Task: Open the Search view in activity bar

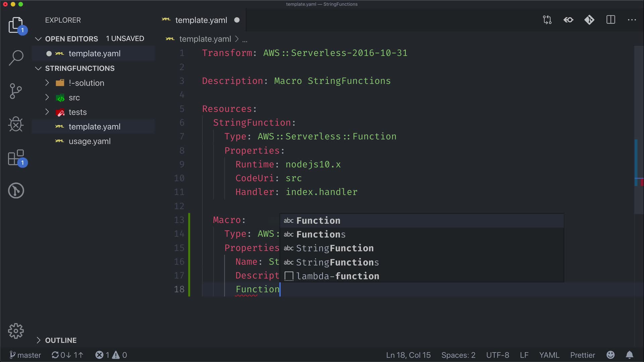Action: click(x=16, y=58)
